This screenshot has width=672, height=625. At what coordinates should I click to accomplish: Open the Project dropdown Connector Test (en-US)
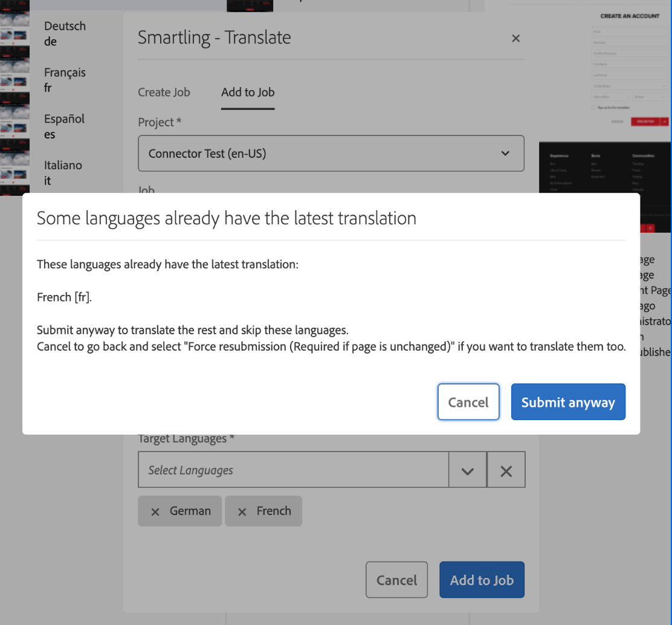(331, 154)
